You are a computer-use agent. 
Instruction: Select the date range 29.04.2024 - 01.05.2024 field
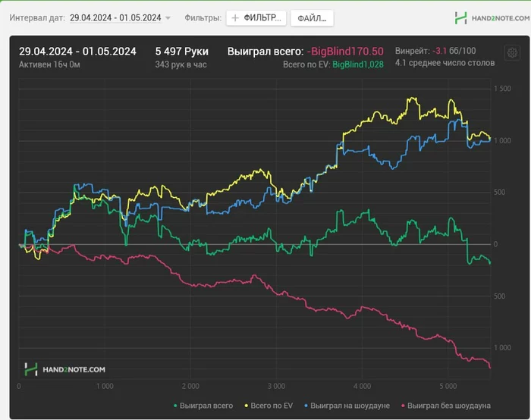(x=115, y=18)
